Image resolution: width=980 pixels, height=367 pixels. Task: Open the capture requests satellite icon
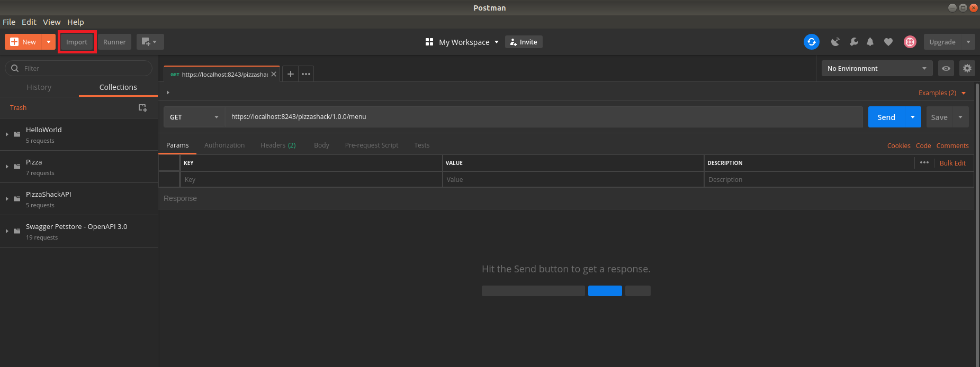835,42
